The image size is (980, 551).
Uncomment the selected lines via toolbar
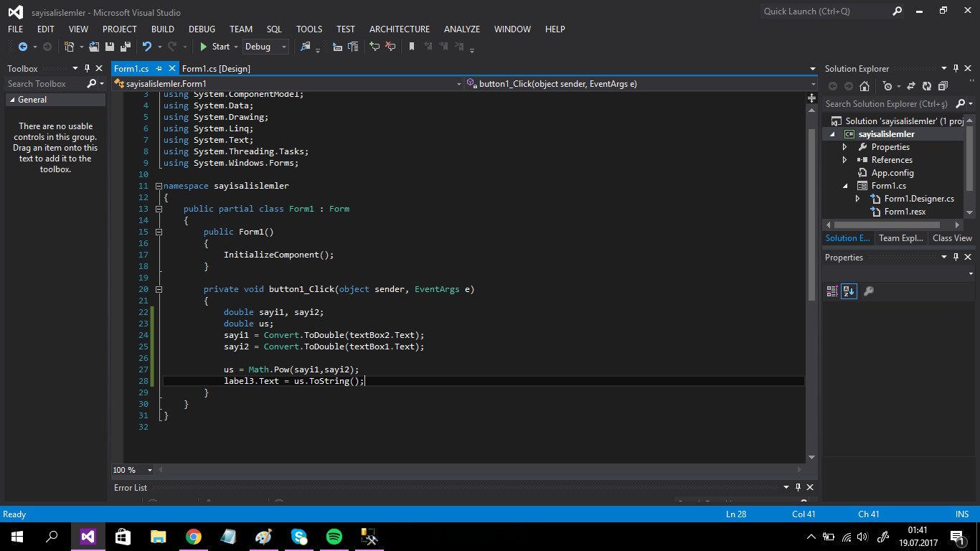pyautogui.click(x=390, y=47)
